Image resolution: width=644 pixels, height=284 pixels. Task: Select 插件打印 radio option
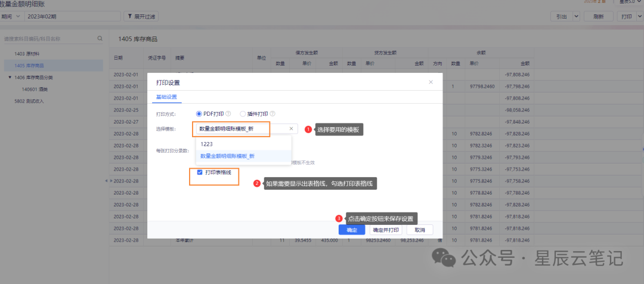(243, 114)
